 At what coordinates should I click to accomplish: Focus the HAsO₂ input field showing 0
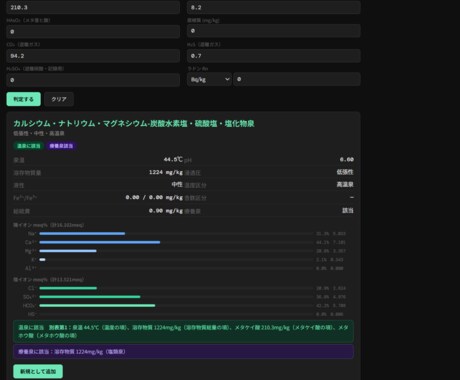93,31
